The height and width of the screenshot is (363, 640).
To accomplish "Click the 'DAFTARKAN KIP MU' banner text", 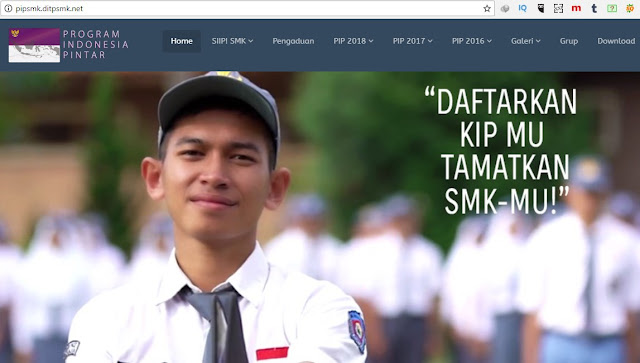I will 502,118.
